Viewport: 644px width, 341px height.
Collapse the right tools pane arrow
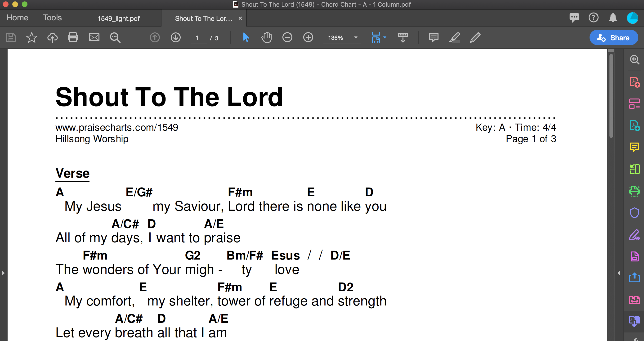click(619, 273)
